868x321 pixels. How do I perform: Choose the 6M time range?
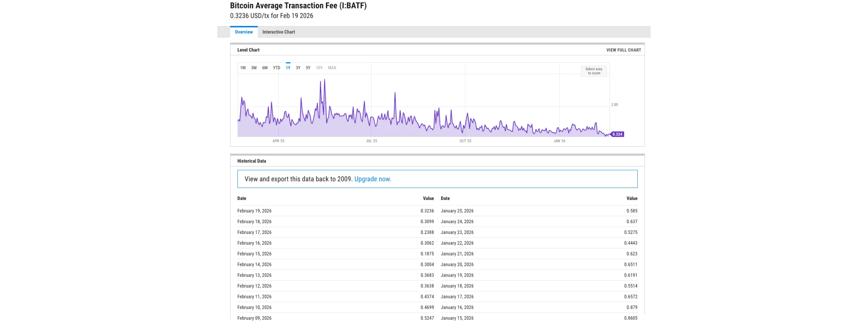coord(265,68)
